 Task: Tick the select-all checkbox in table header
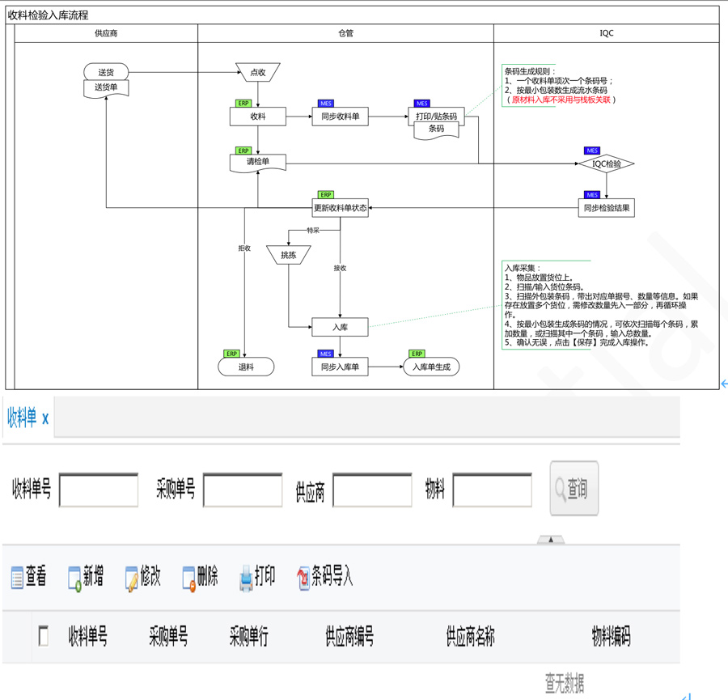(43, 635)
